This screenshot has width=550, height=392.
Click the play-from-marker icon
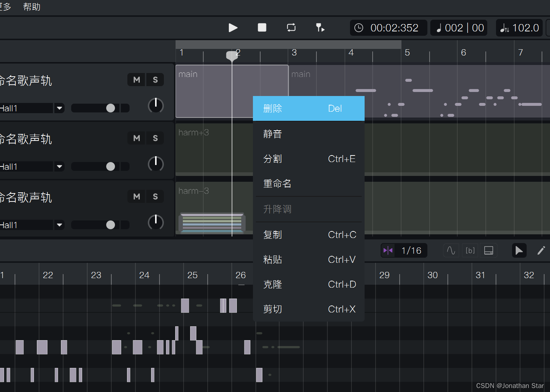pyautogui.click(x=320, y=28)
